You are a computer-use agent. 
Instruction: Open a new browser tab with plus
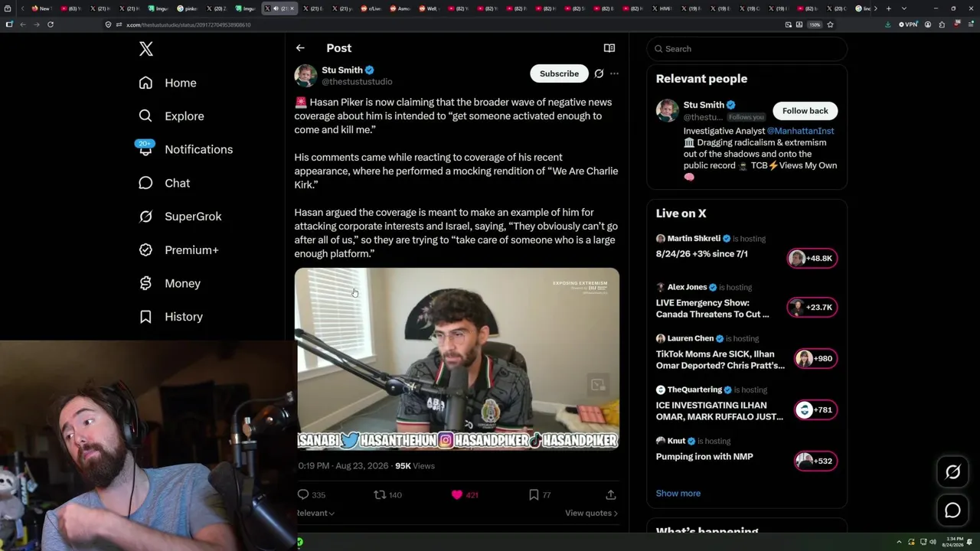click(888, 8)
